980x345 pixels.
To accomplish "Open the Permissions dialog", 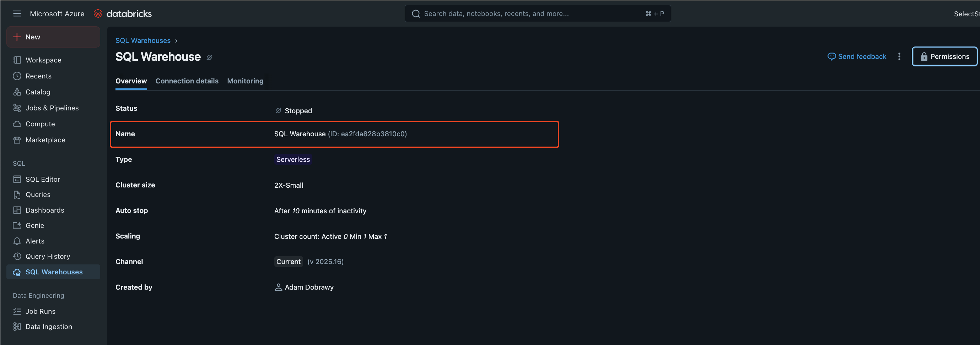I will click(x=944, y=57).
